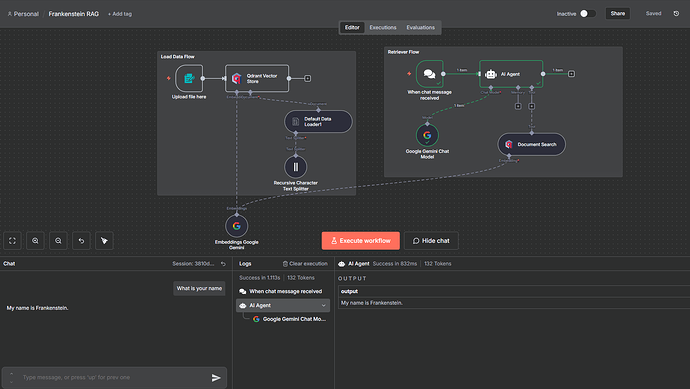
Task: Select the When chat message received log row
Action: [x=283, y=291]
